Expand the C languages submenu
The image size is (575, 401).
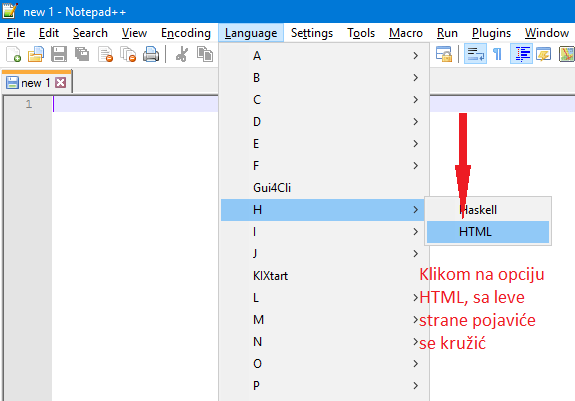[x=325, y=100]
